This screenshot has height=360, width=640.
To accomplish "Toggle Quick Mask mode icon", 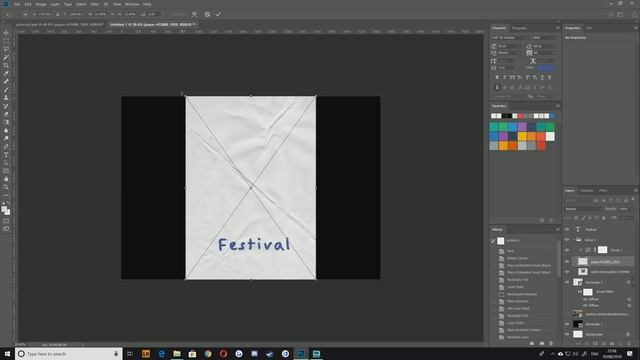I will tap(6, 221).
